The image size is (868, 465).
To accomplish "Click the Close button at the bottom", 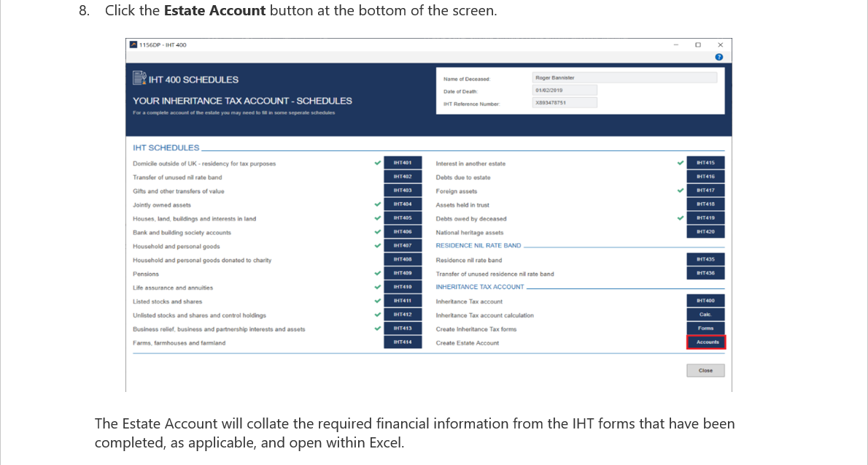I will point(705,370).
